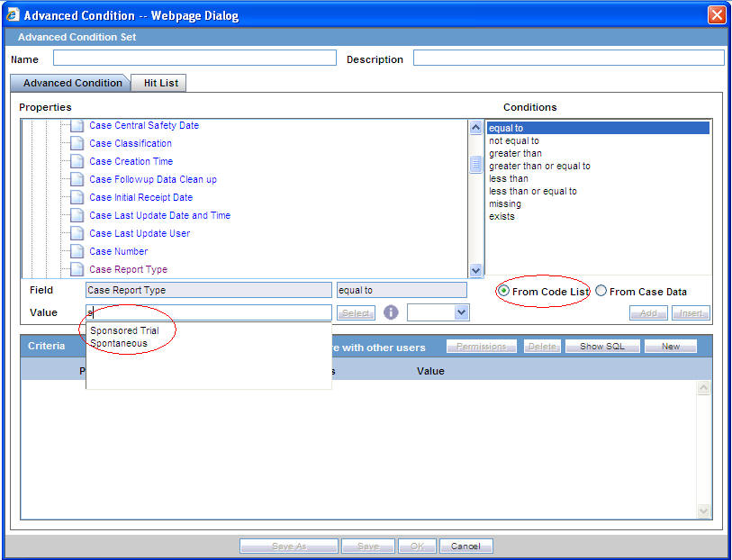This screenshot has height=560, width=732.
Task: Click the Case Initial Receipt Date icon
Action: 77,197
